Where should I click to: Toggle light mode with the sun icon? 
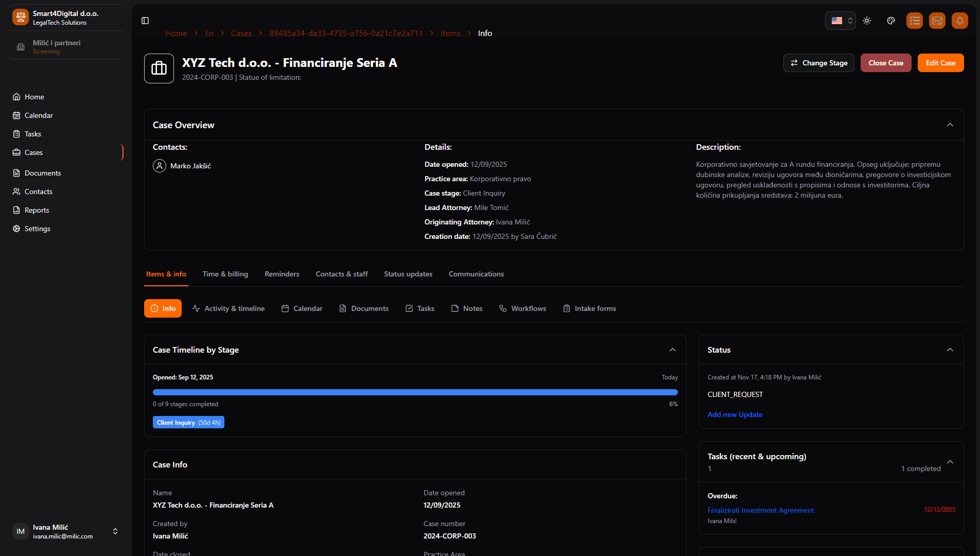pyautogui.click(x=866, y=21)
